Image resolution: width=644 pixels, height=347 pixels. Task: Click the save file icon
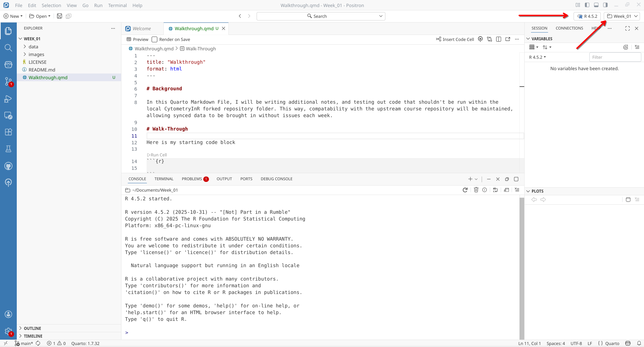pyautogui.click(x=59, y=16)
